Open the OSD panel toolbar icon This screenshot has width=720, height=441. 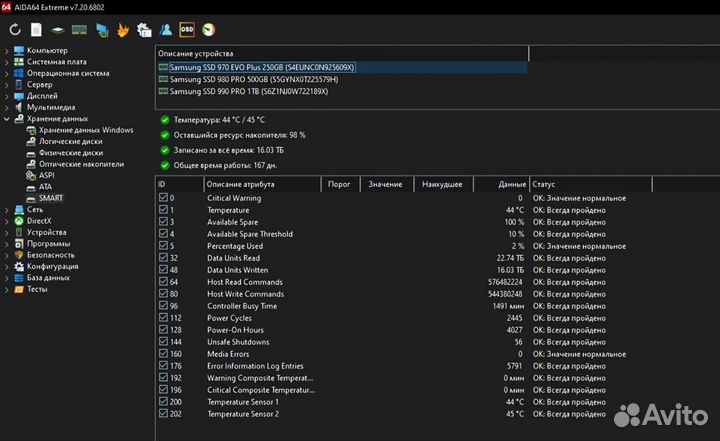[187, 30]
